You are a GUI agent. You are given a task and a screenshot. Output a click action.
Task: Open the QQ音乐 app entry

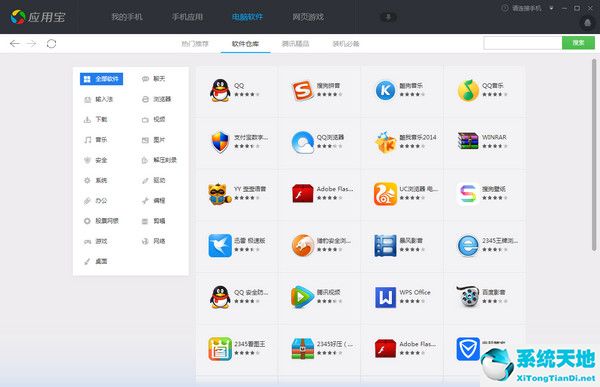tap(484, 90)
